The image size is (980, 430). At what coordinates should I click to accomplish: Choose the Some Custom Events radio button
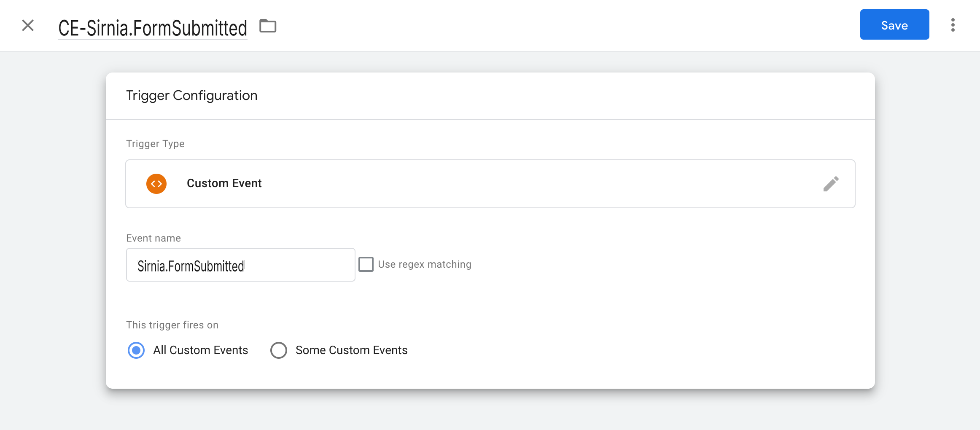tap(278, 350)
